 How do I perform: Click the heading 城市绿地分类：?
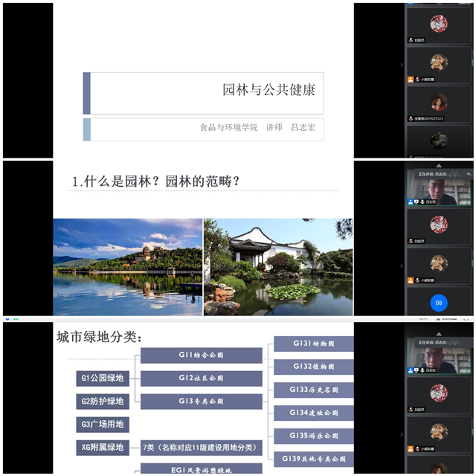[x=99, y=337]
